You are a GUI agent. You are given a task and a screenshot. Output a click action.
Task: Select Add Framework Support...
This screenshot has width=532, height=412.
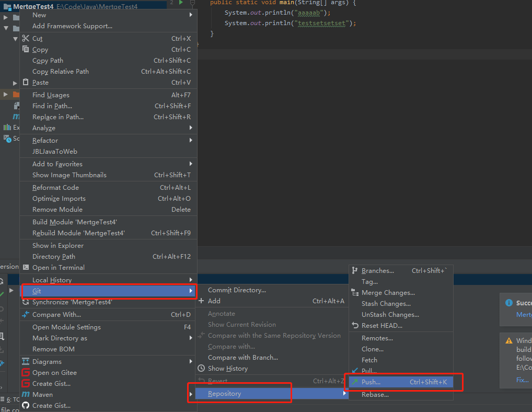click(109, 26)
